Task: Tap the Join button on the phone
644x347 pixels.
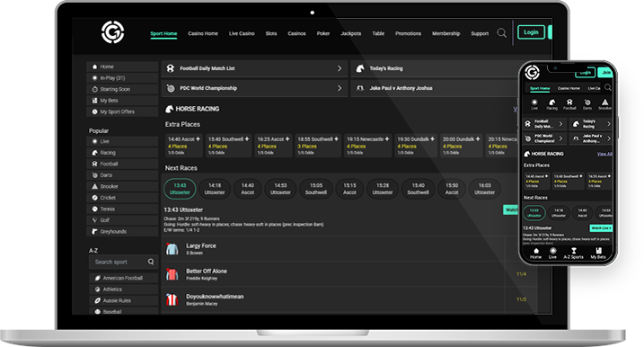Action: click(x=605, y=72)
